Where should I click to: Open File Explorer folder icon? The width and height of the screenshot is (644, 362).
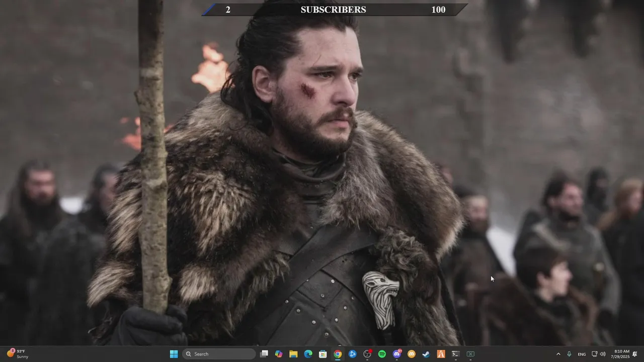[x=293, y=354]
